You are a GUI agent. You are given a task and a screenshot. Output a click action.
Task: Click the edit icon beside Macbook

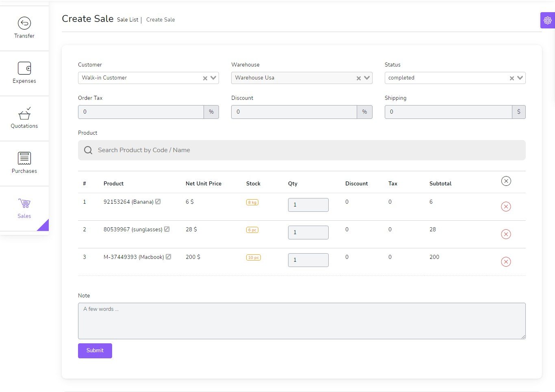(168, 257)
